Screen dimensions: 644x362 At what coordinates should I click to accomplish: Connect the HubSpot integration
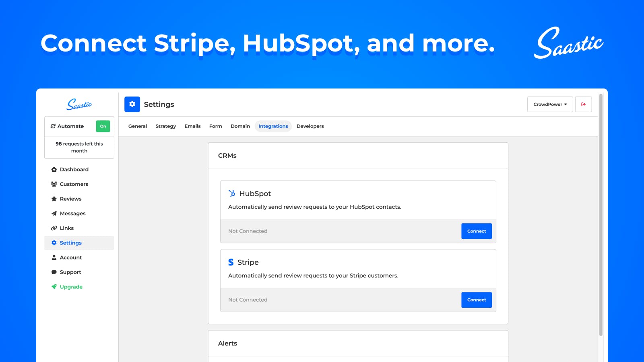[x=477, y=231]
